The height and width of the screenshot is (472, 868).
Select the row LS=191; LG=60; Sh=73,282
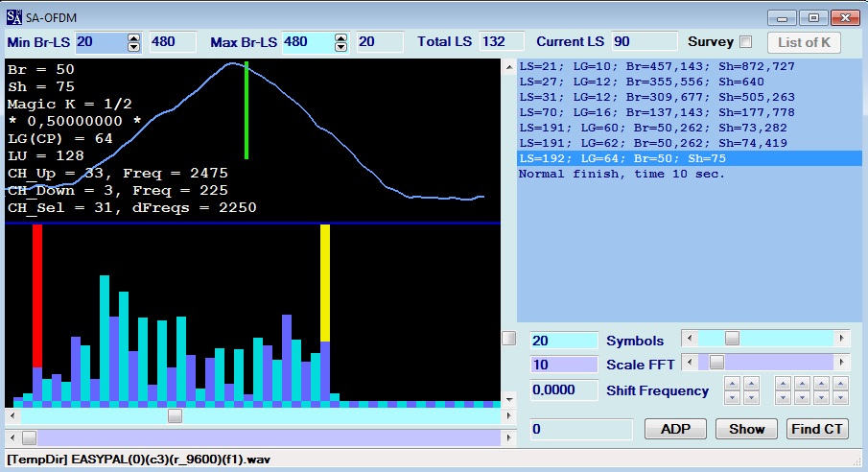coord(690,128)
